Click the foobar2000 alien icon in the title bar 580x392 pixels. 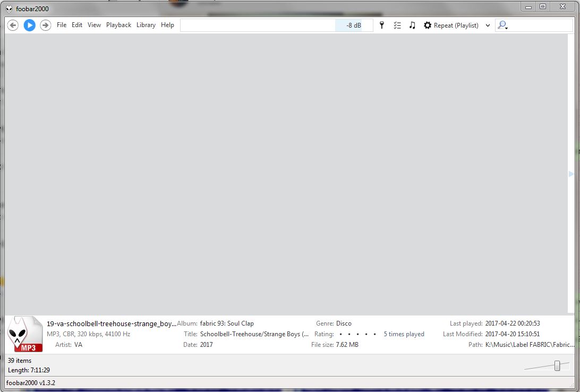coord(9,8)
